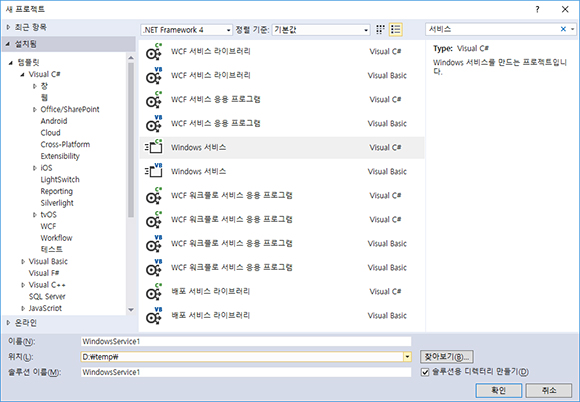
Task: Select 웹 category in tree
Action: [44, 98]
